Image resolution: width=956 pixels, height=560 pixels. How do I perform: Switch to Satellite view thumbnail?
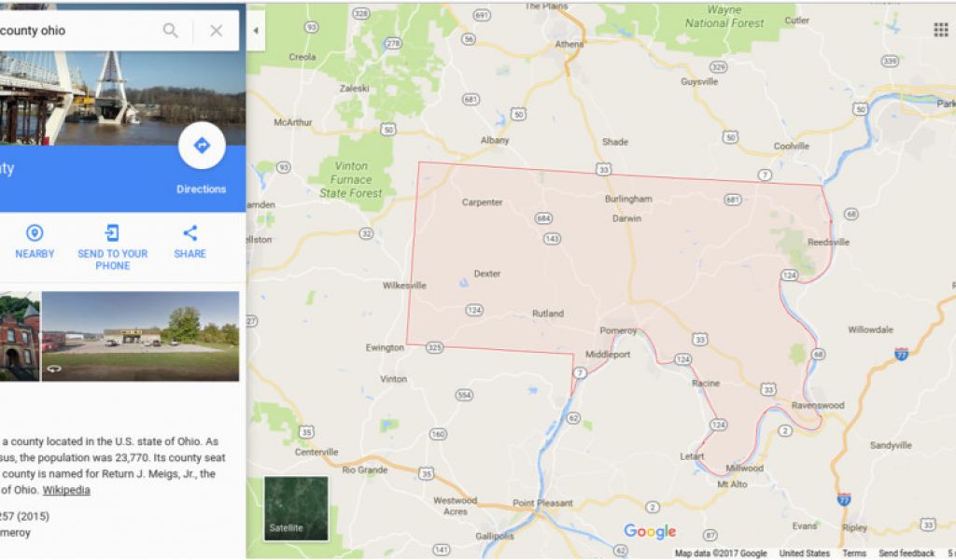point(296,509)
